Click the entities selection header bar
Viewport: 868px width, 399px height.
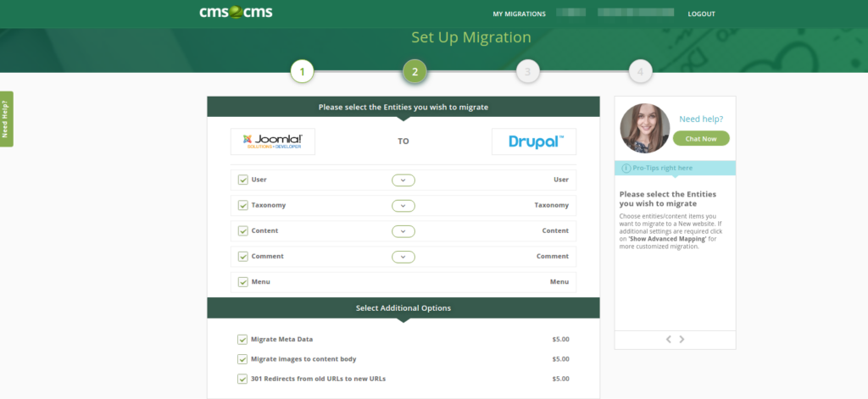403,107
